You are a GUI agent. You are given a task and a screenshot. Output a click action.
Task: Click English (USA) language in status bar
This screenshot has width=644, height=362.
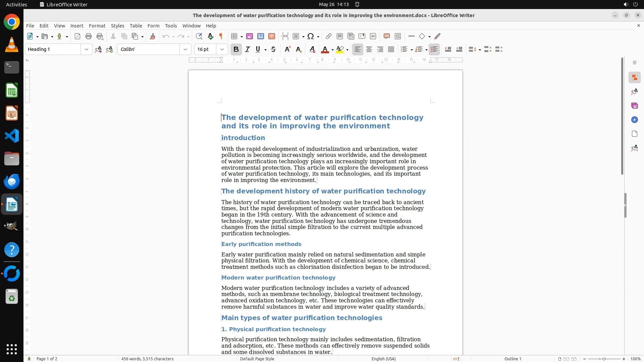383,359
